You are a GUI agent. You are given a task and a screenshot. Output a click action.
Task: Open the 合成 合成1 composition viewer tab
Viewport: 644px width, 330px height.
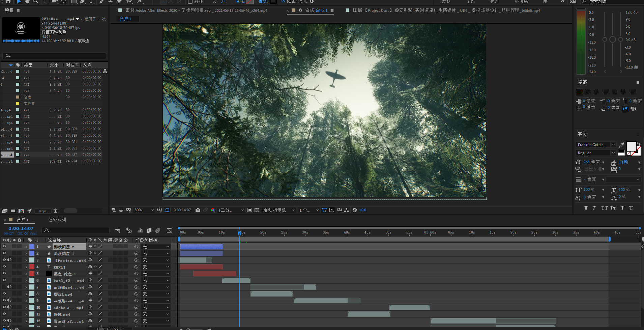tap(316, 10)
